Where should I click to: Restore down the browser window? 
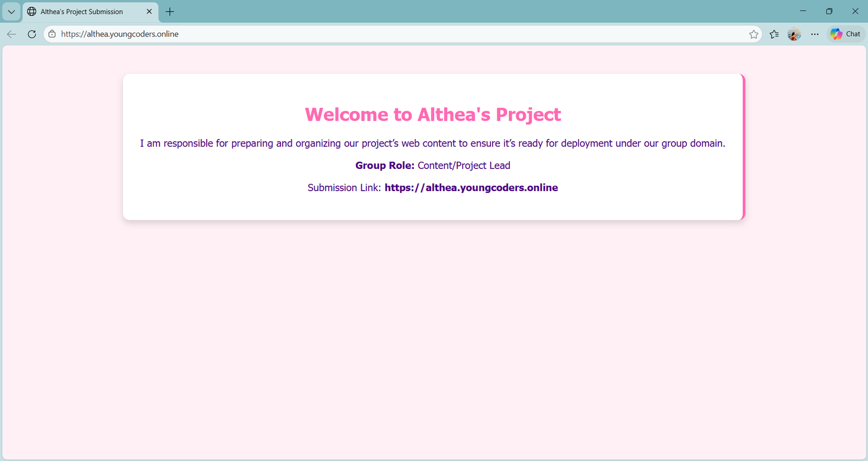click(829, 11)
